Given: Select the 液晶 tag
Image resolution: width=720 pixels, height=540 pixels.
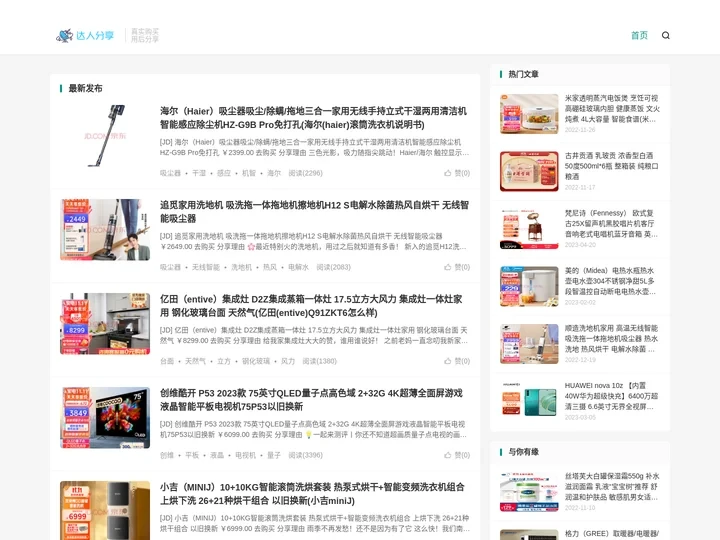Looking at the screenshot, I should 217,455.
